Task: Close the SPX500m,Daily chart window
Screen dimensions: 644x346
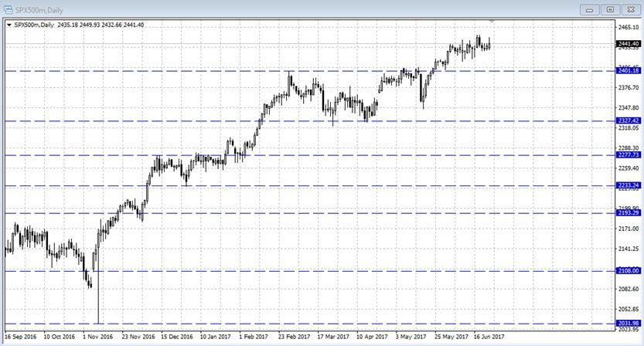Action: [629, 8]
